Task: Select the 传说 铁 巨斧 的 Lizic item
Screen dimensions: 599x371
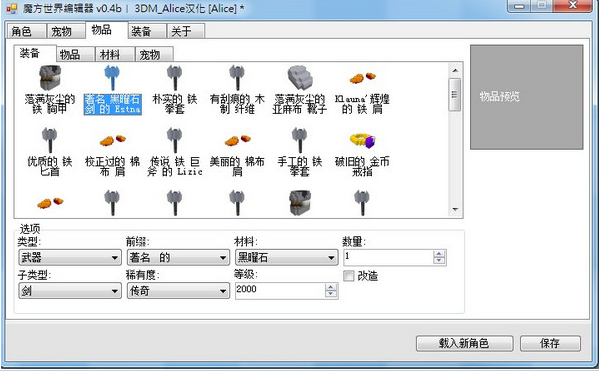Action: (175, 152)
